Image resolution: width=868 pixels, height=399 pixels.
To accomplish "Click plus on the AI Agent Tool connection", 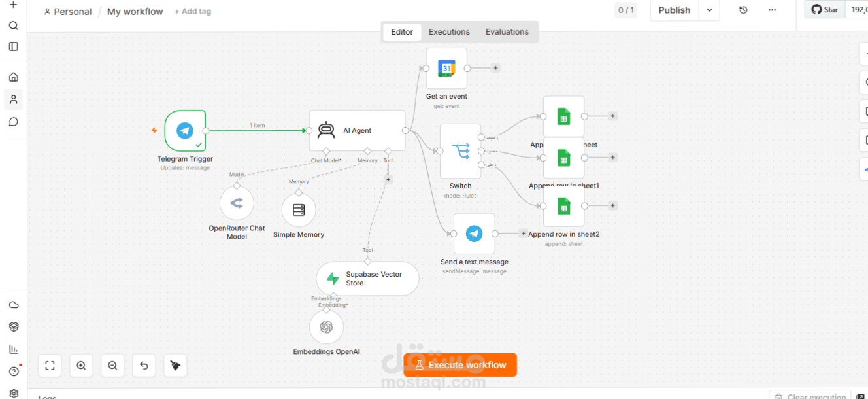I will pos(388,179).
